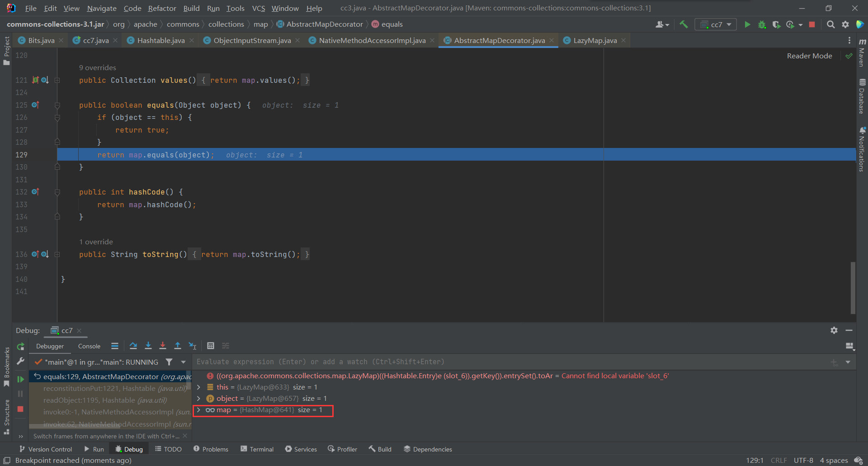
Task: Open the thread selector dropdown arrow
Action: (x=183, y=362)
